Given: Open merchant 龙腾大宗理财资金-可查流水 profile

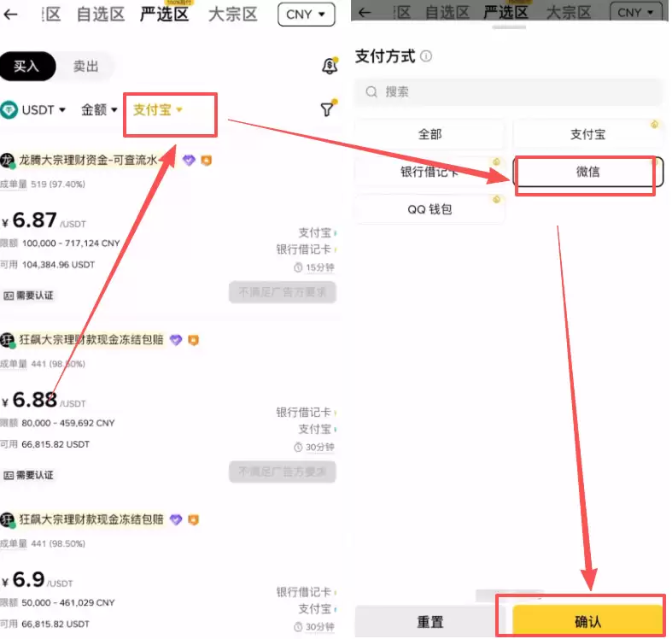Looking at the screenshot, I should [88, 161].
